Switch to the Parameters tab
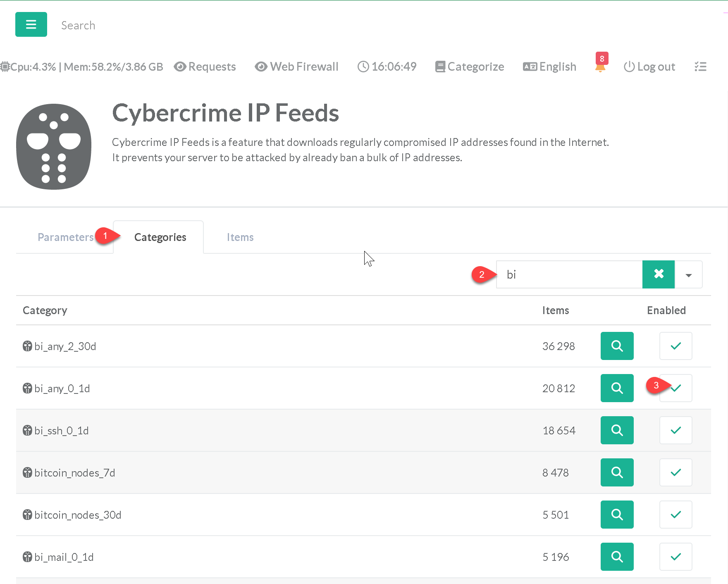This screenshot has width=728, height=584. pos(65,237)
